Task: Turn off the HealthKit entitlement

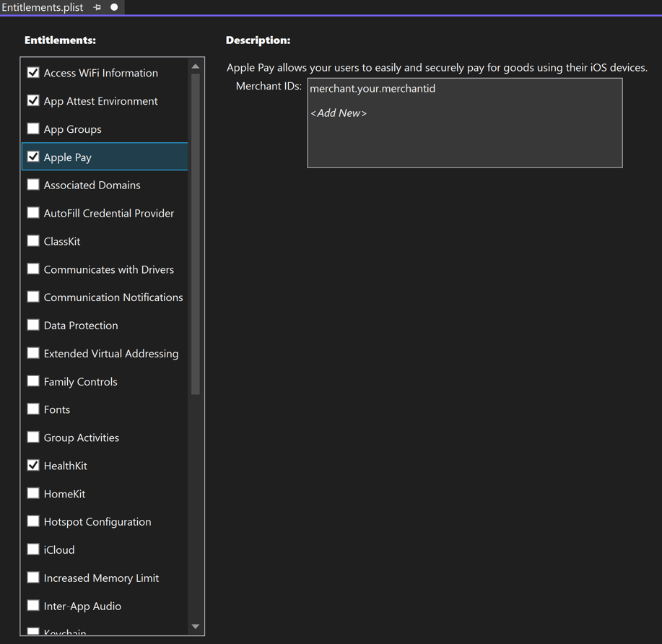Action: coord(33,466)
